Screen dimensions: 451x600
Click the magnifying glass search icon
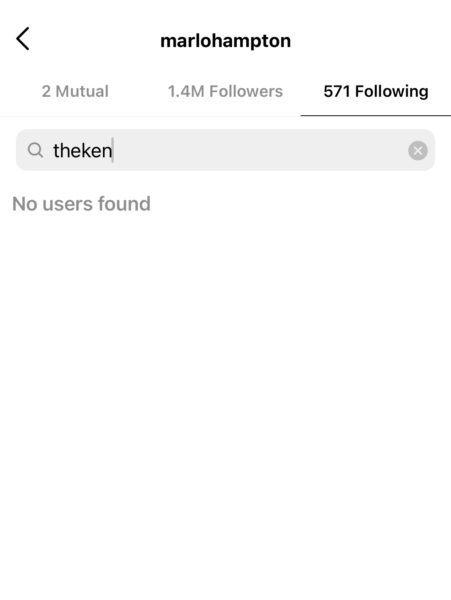point(35,150)
